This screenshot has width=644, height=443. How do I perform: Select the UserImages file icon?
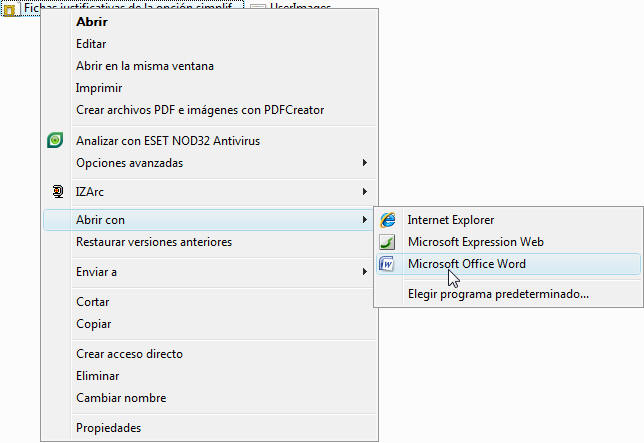pyautogui.click(x=258, y=7)
